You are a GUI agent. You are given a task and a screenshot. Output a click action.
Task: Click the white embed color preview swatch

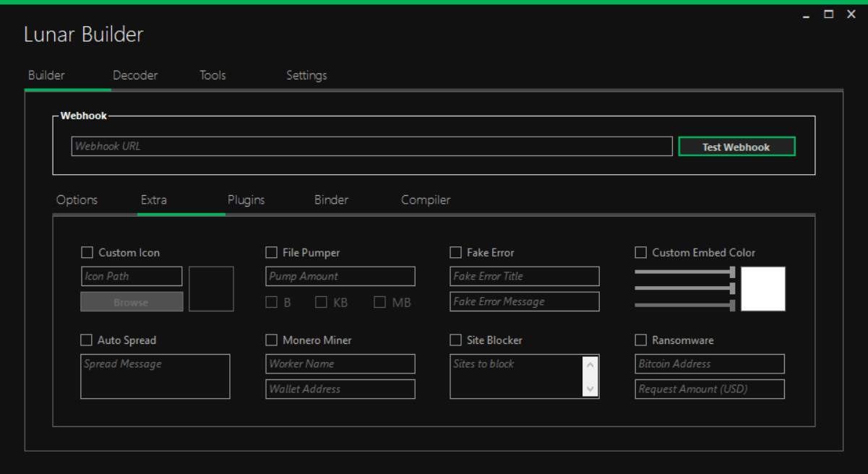(763, 289)
